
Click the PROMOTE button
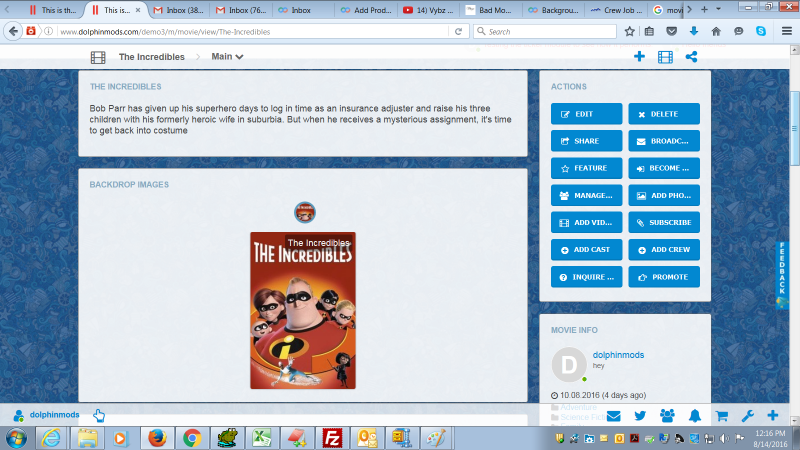click(x=664, y=277)
